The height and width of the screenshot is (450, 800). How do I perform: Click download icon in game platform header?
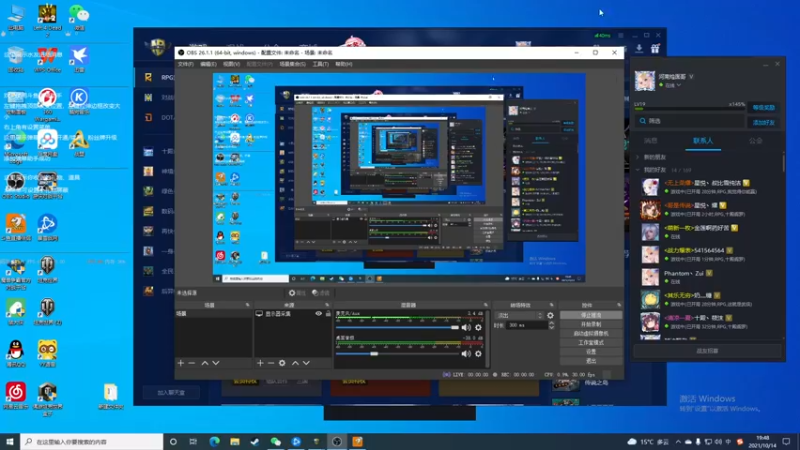coord(639,48)
